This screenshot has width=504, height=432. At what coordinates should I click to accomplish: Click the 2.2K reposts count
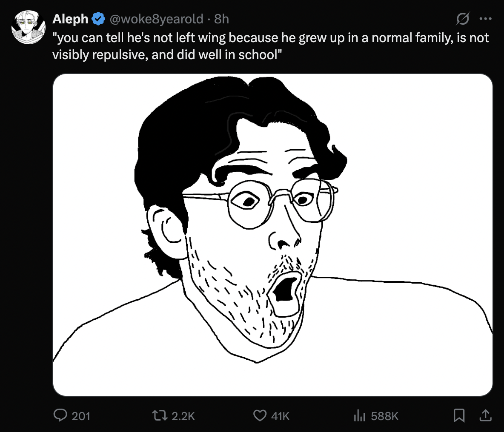183,415
